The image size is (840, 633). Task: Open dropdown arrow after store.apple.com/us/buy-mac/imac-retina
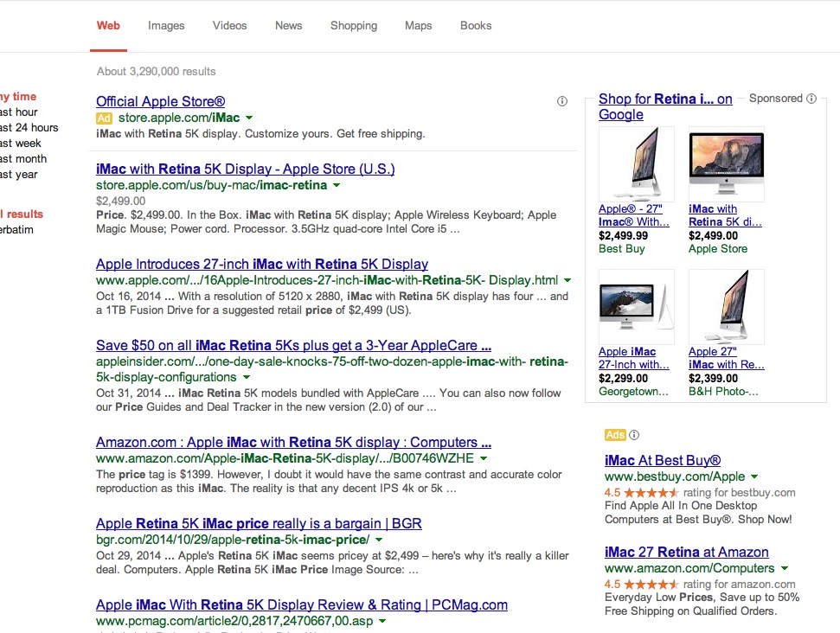(x=337, y=185)
